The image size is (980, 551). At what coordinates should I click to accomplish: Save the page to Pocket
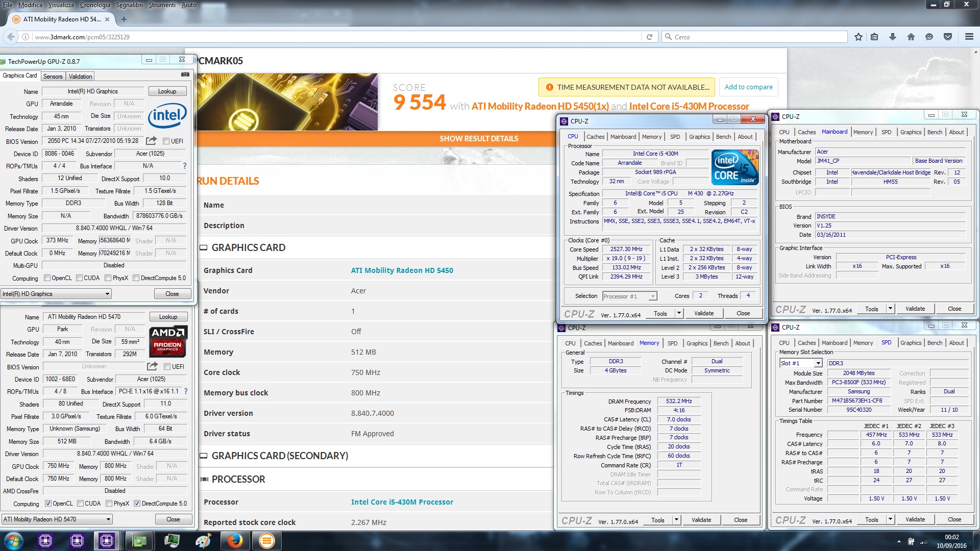pyautogui.click(x=948, y=37)
